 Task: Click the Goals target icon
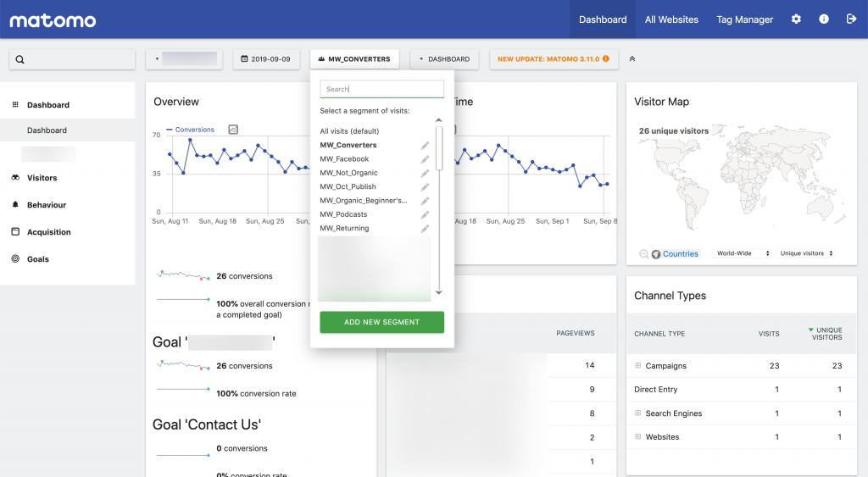pyautogui.click(x=15, y=258)
